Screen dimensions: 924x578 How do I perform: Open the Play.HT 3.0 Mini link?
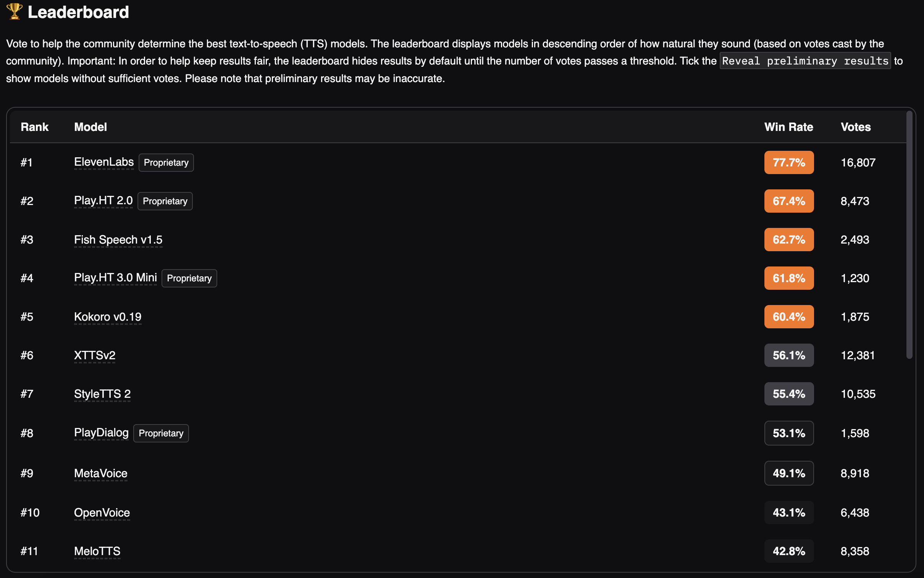(x=115, y=278)
